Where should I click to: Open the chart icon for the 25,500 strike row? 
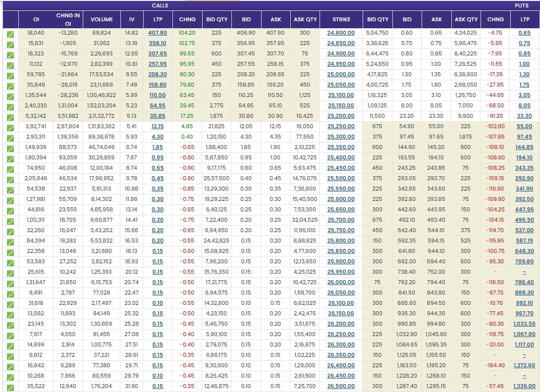[11, 178]
